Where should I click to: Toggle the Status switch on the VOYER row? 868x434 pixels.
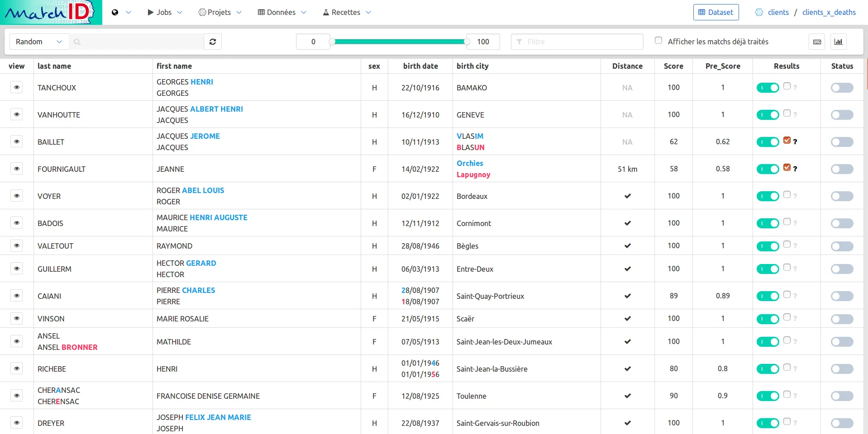841,196
